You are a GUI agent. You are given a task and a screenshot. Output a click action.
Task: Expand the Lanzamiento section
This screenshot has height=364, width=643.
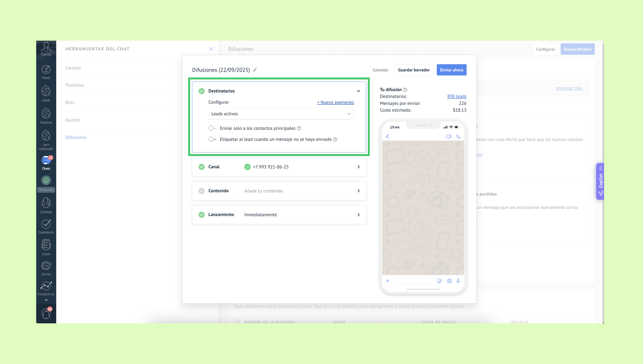click(x=358, y=215)
